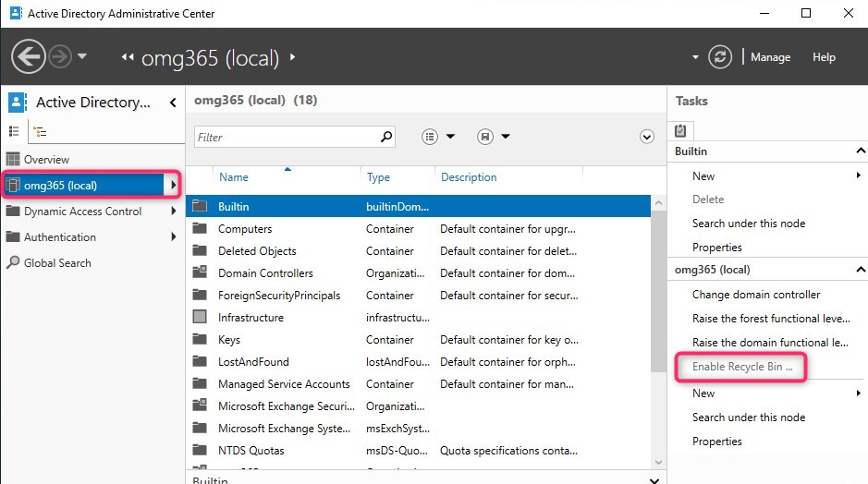Collapse the Builtin tasks section
The width and height of the screenshot is (868, 484).
860,151
